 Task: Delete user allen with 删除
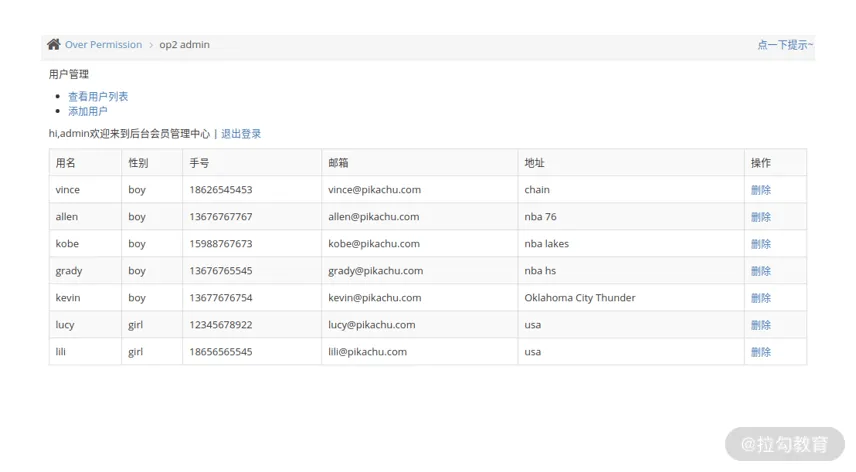coord(760,217)
